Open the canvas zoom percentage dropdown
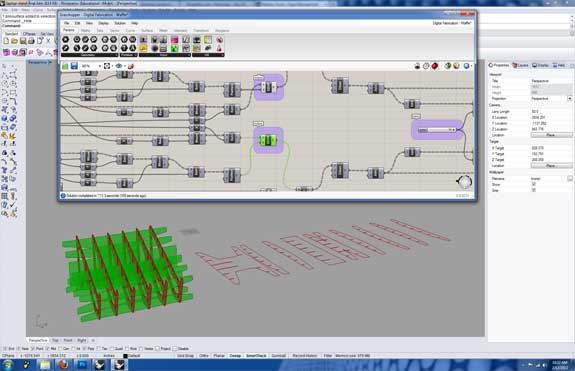Image resolution: width=575 pixels, height=371 pixels. pyautogui.click(x=99, y=66)
